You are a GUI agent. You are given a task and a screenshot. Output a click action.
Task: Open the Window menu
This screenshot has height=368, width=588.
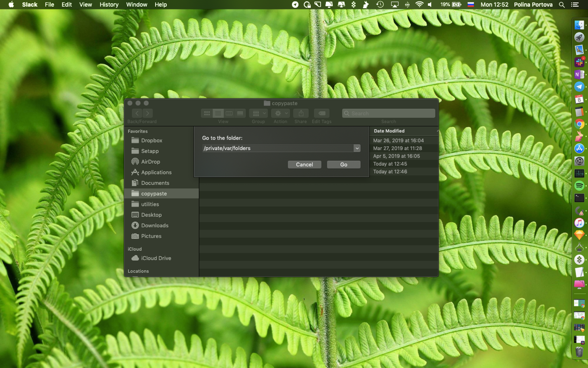136,5
